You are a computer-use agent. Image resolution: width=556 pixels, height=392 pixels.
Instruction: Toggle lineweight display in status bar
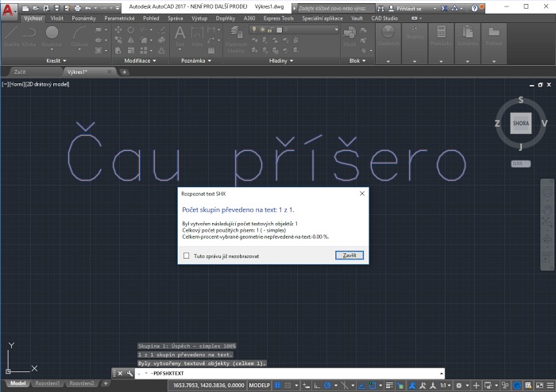coord(389,386)
